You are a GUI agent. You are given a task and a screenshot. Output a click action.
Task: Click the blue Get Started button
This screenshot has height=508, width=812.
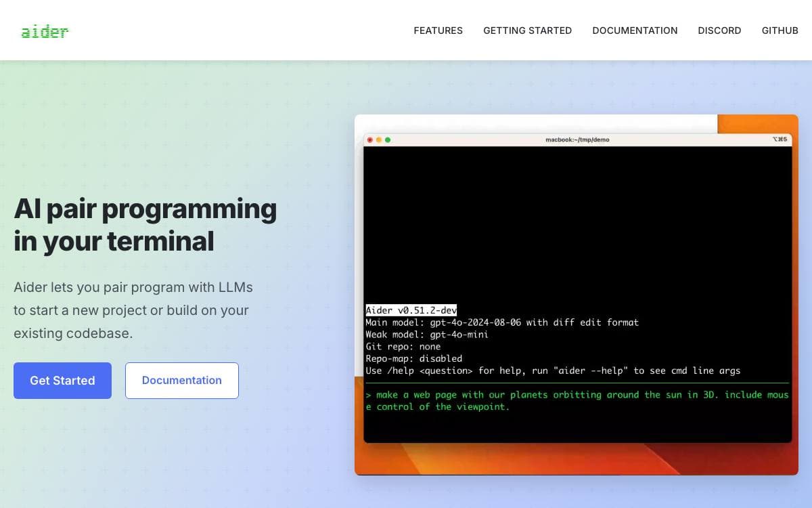pos(62,381)
